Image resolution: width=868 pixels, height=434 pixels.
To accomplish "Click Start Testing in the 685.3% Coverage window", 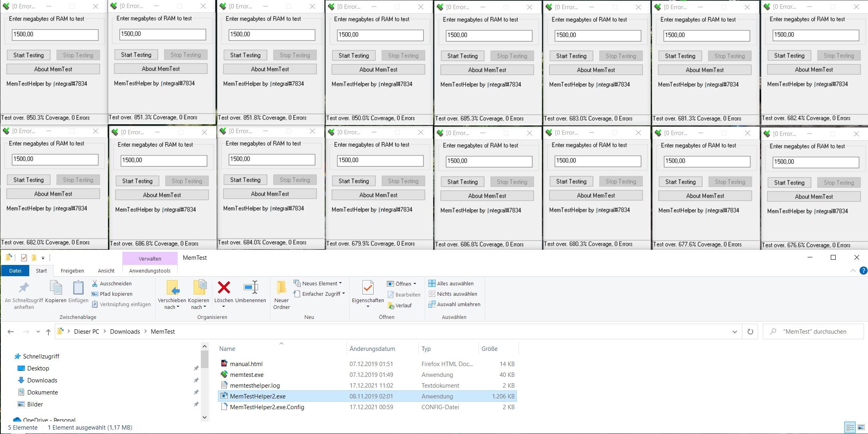I will pyautogui.click(x=462, y=56).
